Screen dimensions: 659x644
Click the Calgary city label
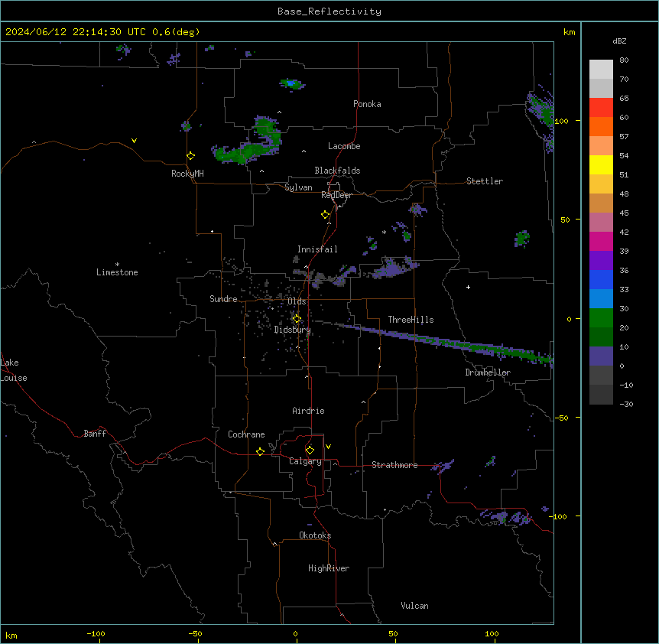305,461
